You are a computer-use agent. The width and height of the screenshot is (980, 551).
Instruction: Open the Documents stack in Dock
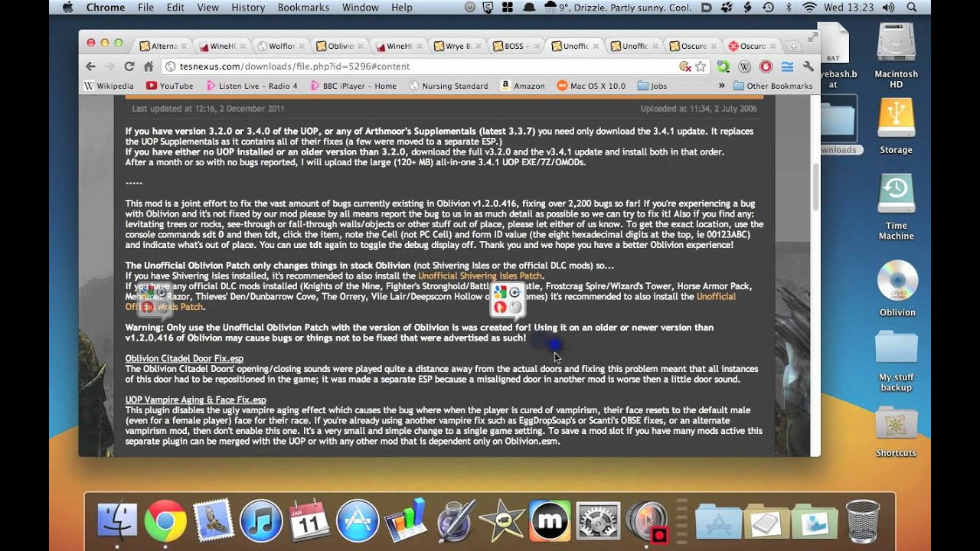pyautogui.click(x=766, y=521)
